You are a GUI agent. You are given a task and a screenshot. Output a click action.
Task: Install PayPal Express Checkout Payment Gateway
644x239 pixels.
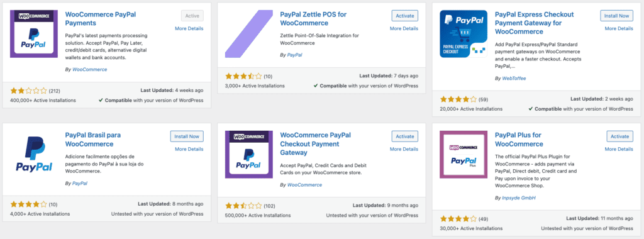[x=616, y=16]
